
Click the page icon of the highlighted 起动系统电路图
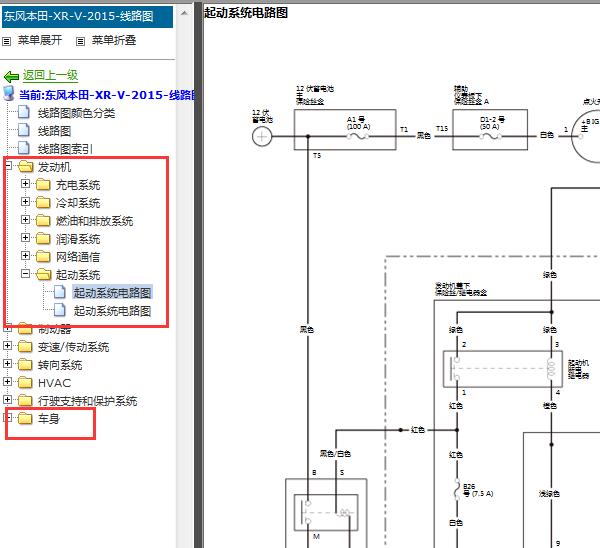pos(60,292)
